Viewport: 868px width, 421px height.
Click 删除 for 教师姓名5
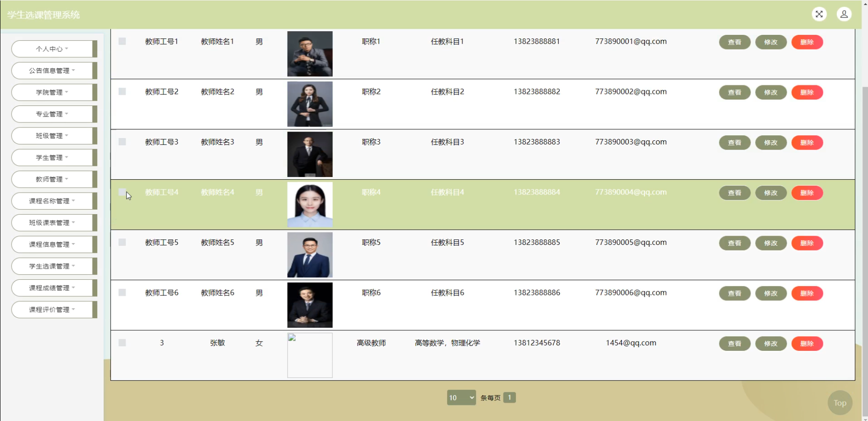[x=807, y=243]
